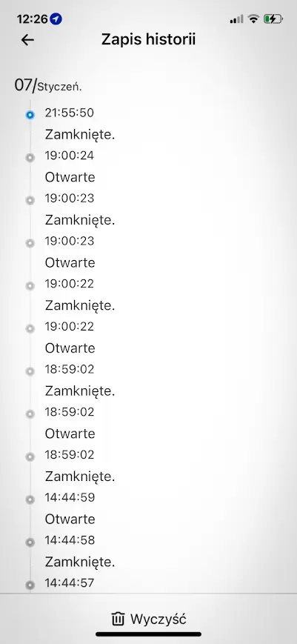
Task: Select the 21:55:50 Zamknięte entry text
Action: coord(80,134)
